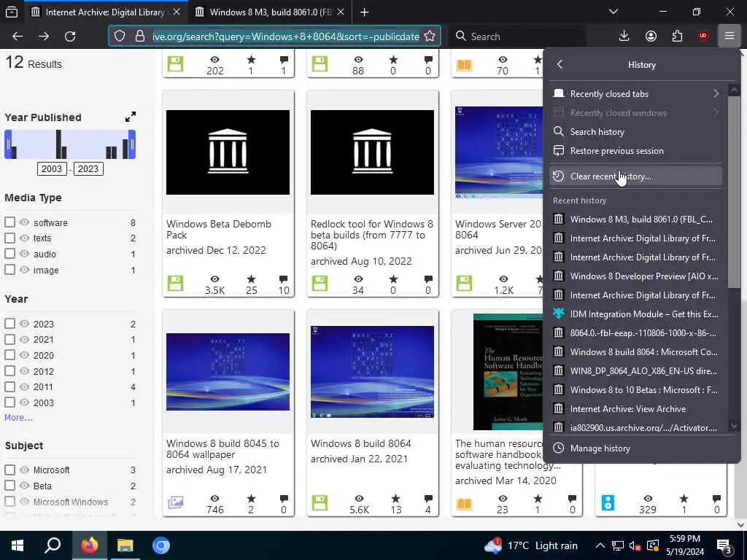Open the Firefox account icon

(x=651, y=36)
